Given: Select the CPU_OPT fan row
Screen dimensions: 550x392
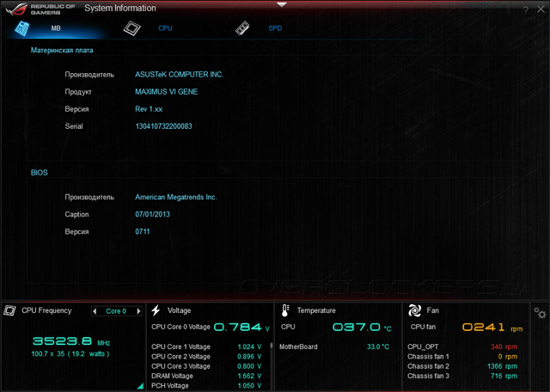Looking at the screenshot, I should [462, 346].
